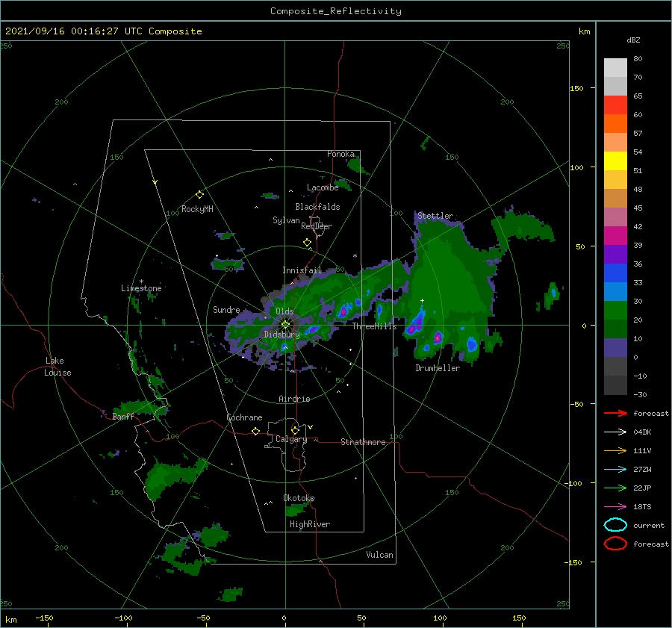The height and width of the screenshot is (628, 672).
Task: Select the 33 dBZ blue color swatch
Action: tap(615, 273)
